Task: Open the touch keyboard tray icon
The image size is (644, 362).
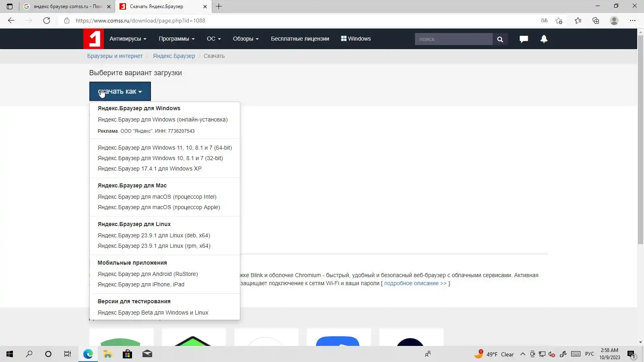Action: [x=576, y=354]
